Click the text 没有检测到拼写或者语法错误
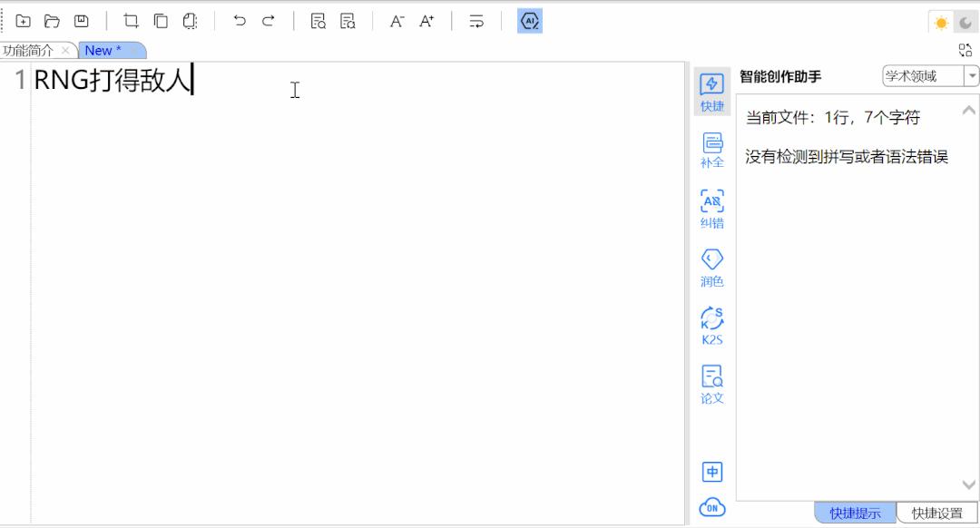Viewport: 980px width, 528px height. (847, 157)
